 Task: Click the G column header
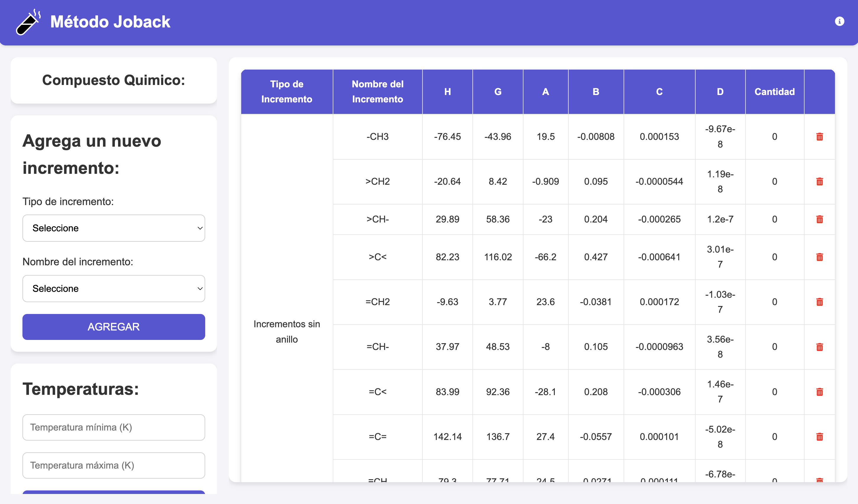click(x=498, y=91)
